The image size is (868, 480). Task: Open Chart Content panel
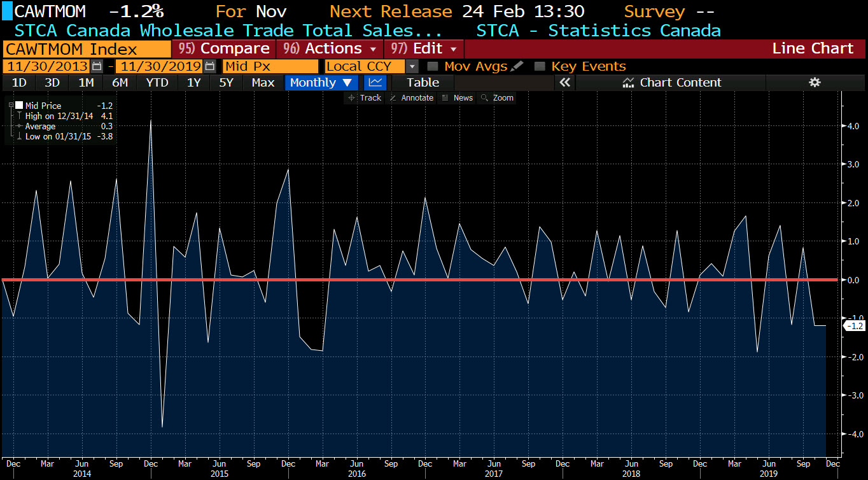point(672,82)
